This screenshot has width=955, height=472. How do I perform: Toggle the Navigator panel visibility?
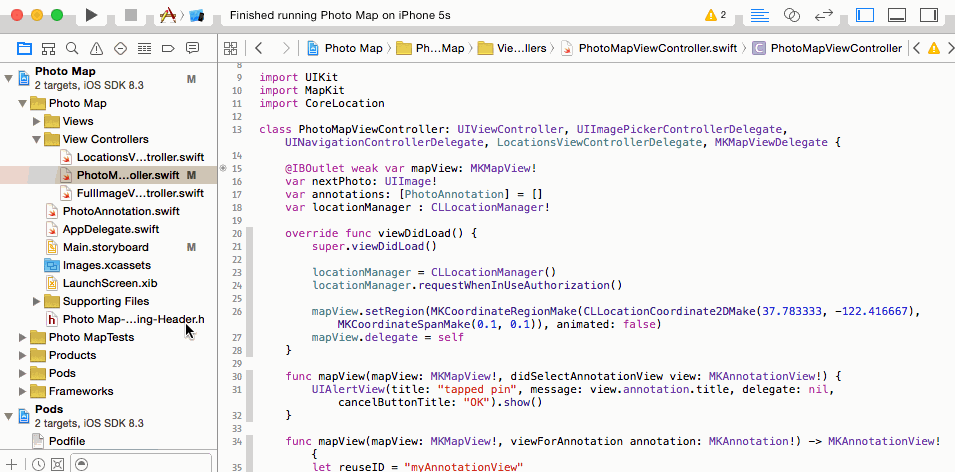(865, 15)
